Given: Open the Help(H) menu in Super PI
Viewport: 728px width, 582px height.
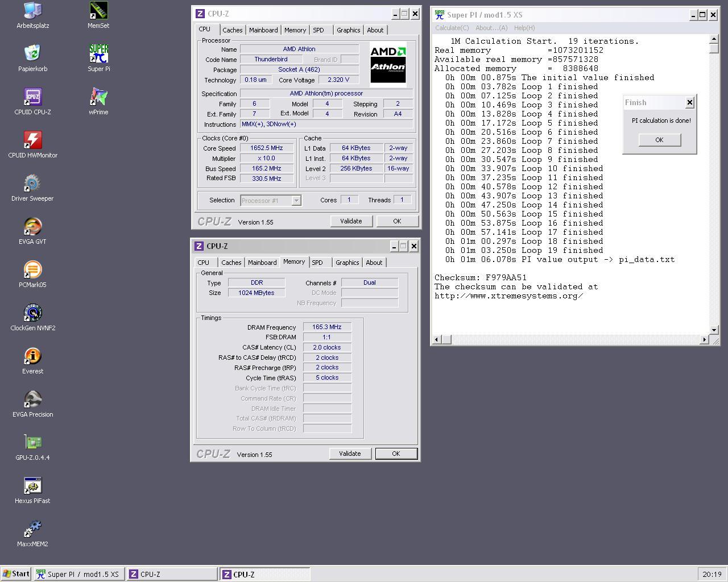Looking at the screenshot, I should (524, 28).
